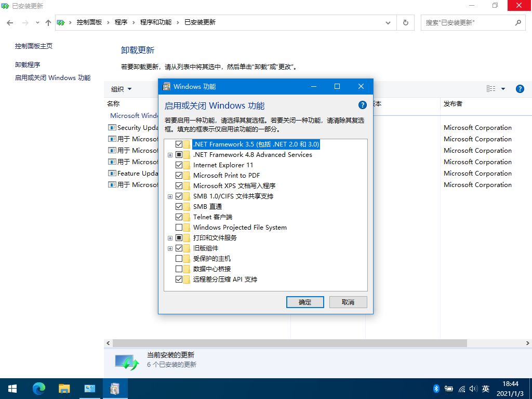Click the forward navigation arrow

(25, 23)
